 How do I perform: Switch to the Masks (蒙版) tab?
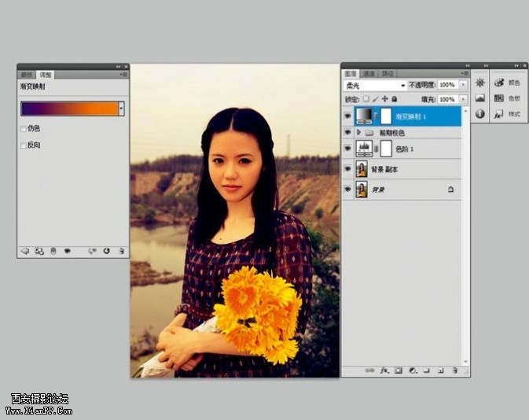coord(27,74)
